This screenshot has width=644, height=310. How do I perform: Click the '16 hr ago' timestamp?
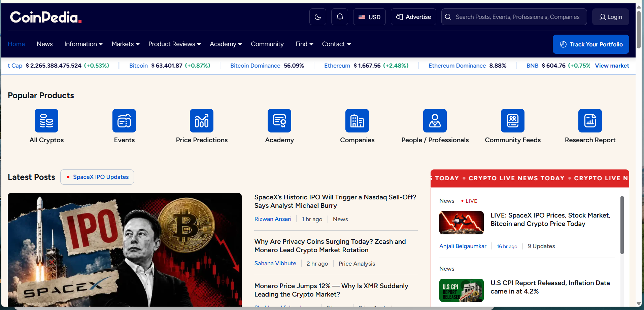507,246
